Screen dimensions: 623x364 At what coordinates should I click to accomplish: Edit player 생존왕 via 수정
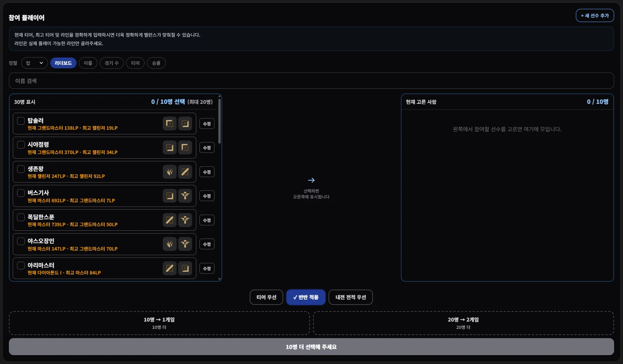point(207,172)
